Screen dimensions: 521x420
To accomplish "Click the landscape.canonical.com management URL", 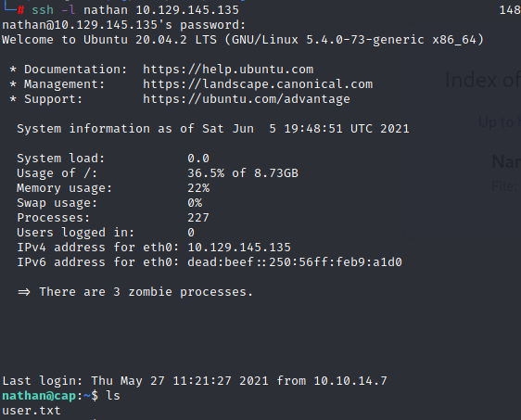I will pos(258,84).
